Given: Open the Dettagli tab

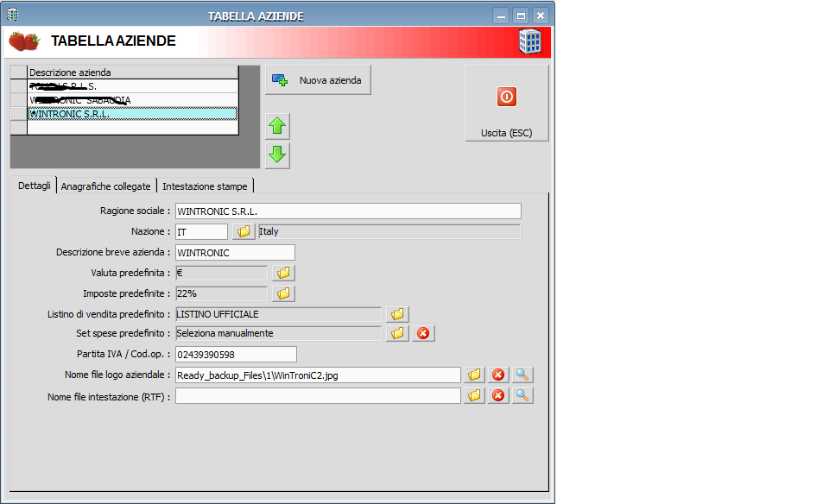Looking at the screenshot, I should point(35,186).
